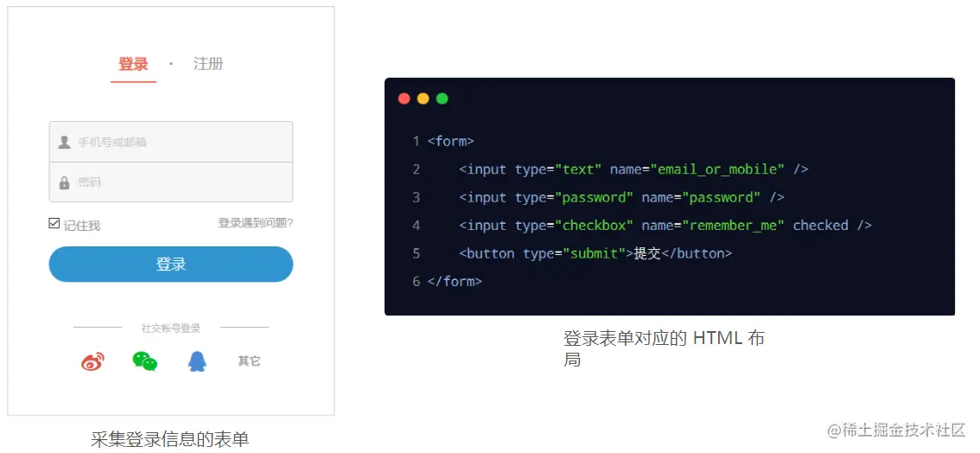Viewport: 980px width, 453px height.
Task: Click the 社交帐号登录 divider label
Action: coord(170,328)
